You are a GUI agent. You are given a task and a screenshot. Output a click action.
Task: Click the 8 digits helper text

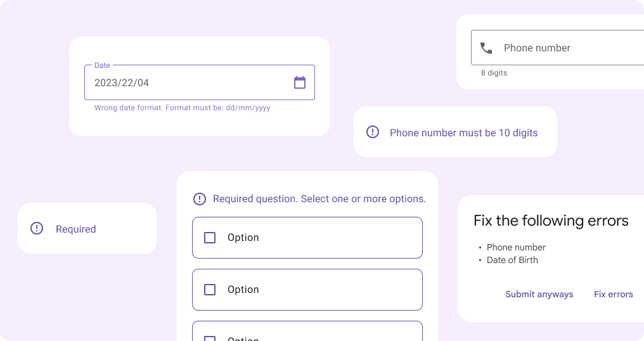pyautogui.click(x=494, y=73)
